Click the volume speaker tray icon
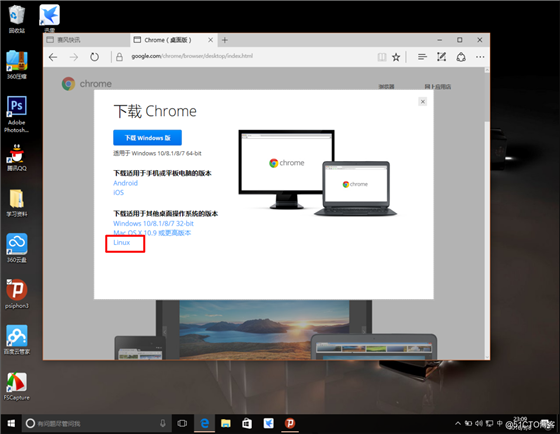Viewport: 560px width, 434px height. pyautogui.click(x=479, y=423)
